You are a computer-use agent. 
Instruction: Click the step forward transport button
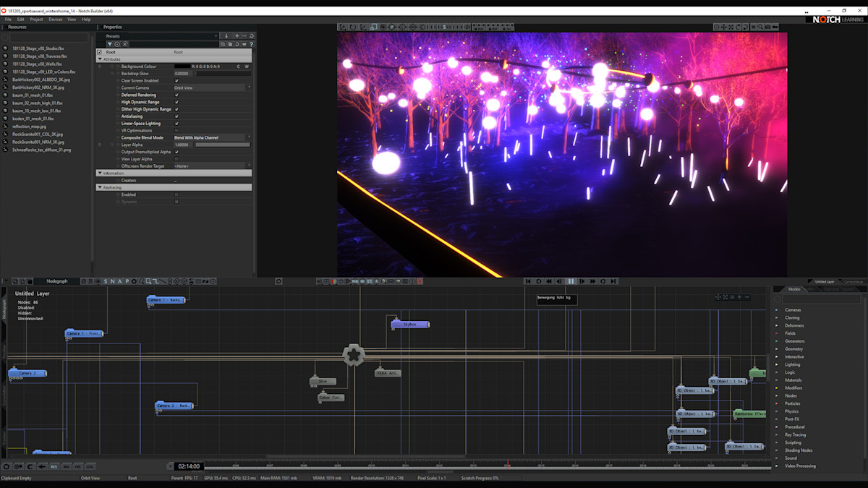(582, 281)
